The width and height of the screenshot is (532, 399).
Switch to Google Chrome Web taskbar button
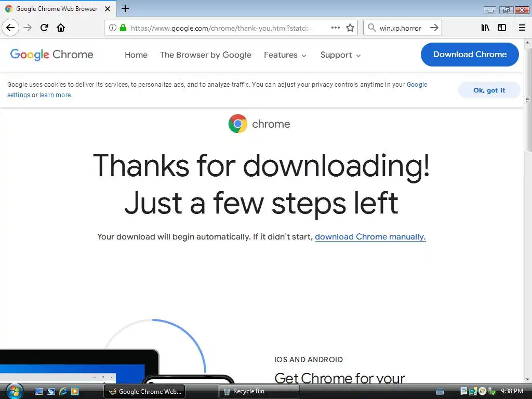[144, 392]
